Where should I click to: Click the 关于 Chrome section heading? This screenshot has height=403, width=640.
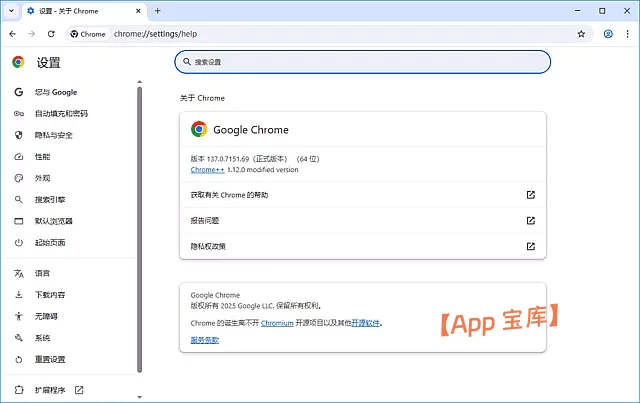coord(202,98)
